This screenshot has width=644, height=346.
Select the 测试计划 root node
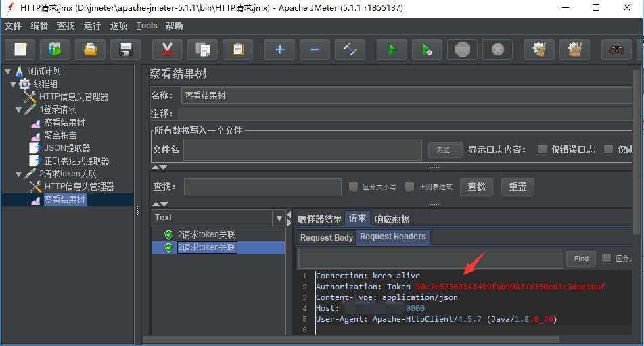pyautogui.click(x=38, y=71)
